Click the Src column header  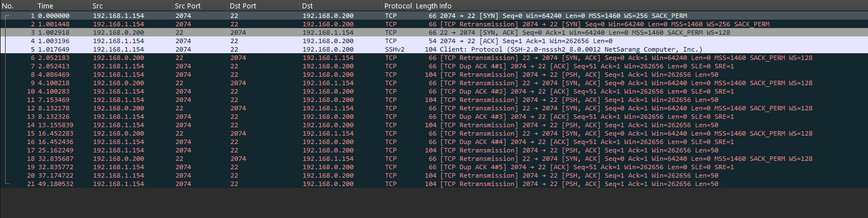pyautogui.click(x=132, y=6)
